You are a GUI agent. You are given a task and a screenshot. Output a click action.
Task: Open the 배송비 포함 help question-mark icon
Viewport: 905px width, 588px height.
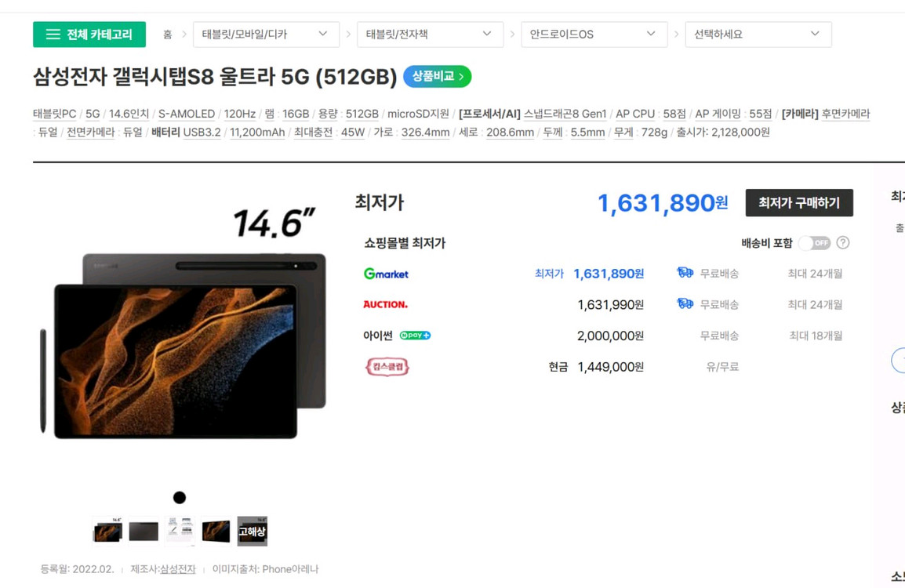pos(843,243)
